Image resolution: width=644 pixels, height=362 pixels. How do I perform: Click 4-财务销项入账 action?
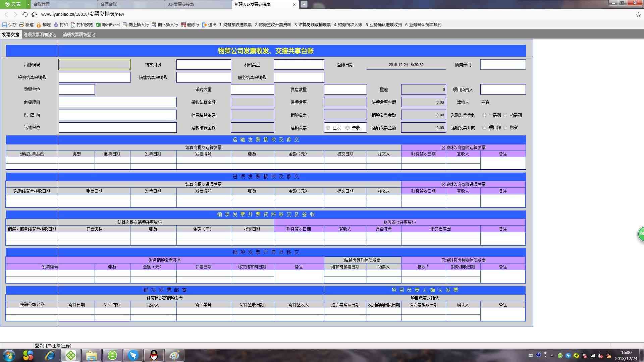[348, 25]
